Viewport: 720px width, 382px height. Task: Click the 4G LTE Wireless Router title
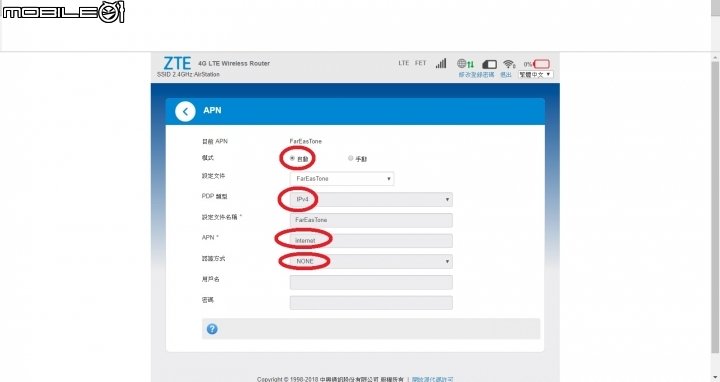[x=234, y=63]
